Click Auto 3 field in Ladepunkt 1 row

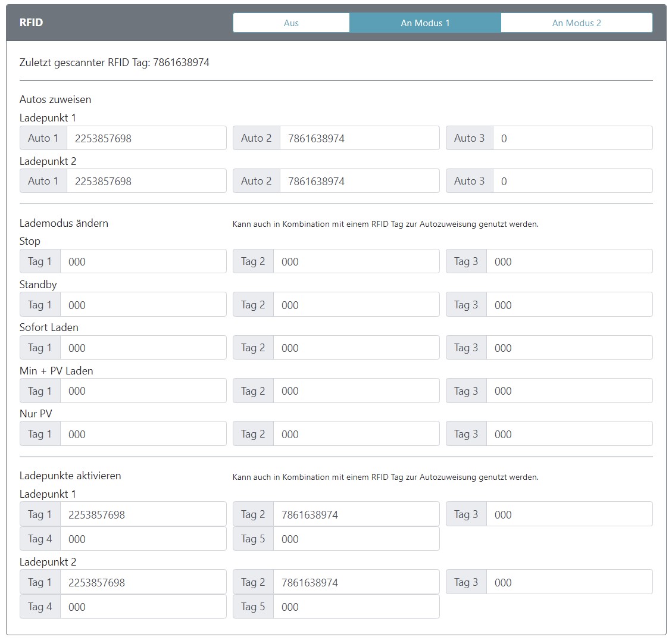tap(572, 138)
